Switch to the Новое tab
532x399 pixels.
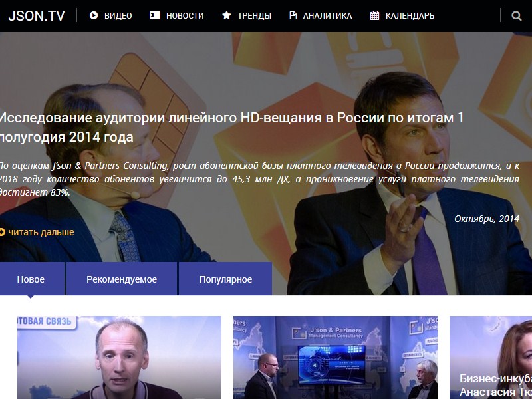pyautogui.click(x=32, y=279)
